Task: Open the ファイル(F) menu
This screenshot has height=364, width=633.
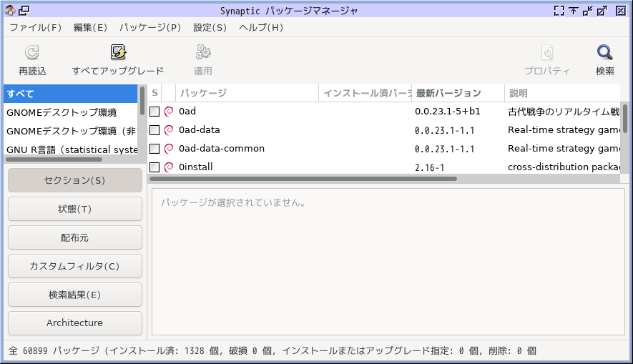Action: pos(36,27)
